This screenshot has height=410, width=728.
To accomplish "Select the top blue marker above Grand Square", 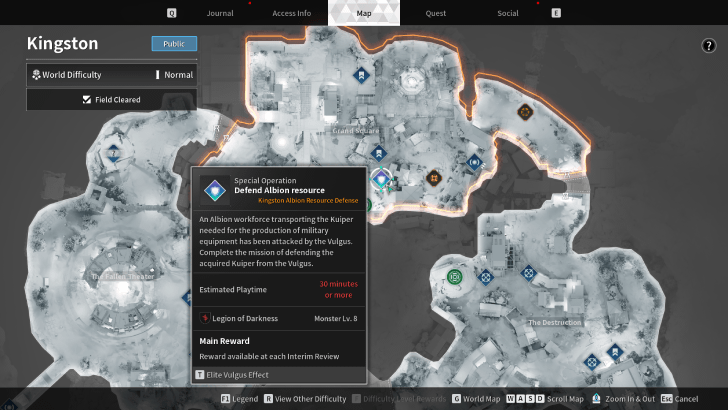I will tap(361, 75).
